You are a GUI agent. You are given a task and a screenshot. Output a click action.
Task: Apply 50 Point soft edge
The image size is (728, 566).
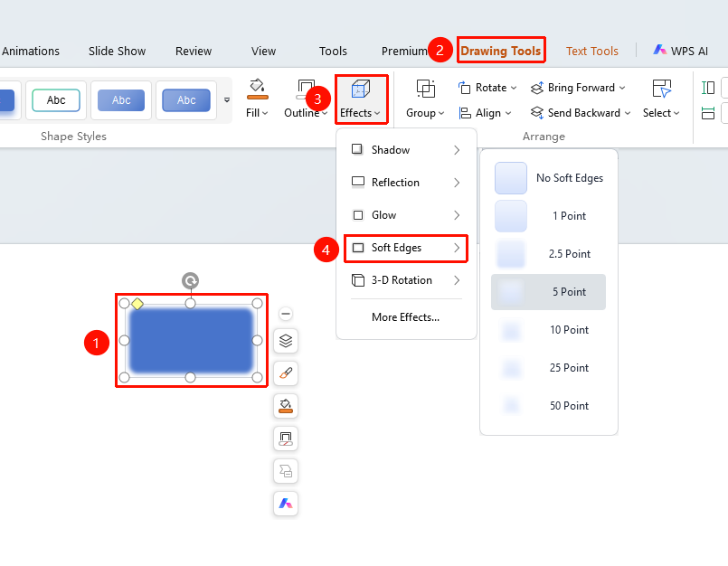click(549, 406)
